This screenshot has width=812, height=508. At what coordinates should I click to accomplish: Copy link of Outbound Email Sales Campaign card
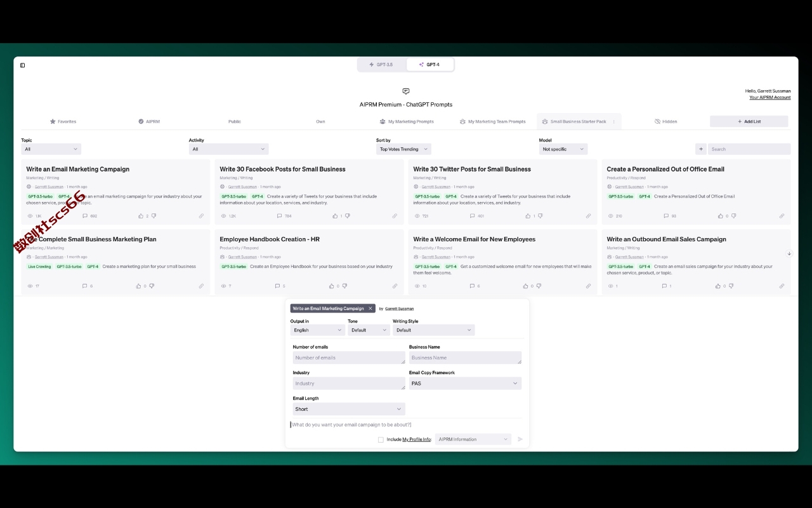(x=782, y=286)
